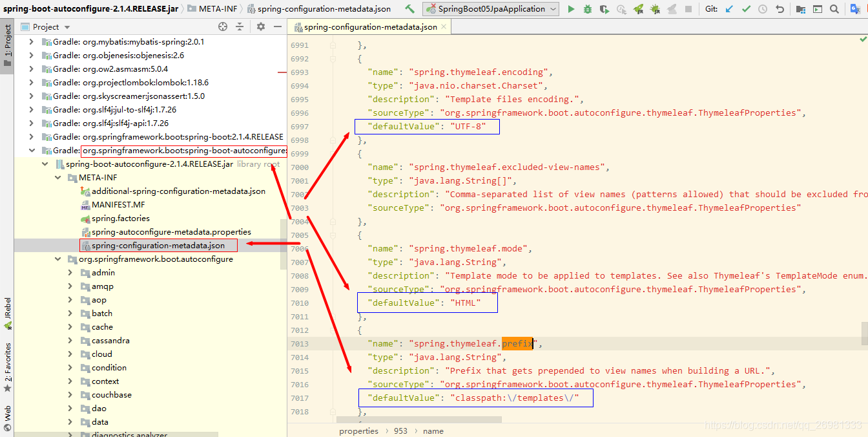The width and height of the screenshot is (868, 437).
Task: Click the Build Project hammer icon
Action: 409,9
